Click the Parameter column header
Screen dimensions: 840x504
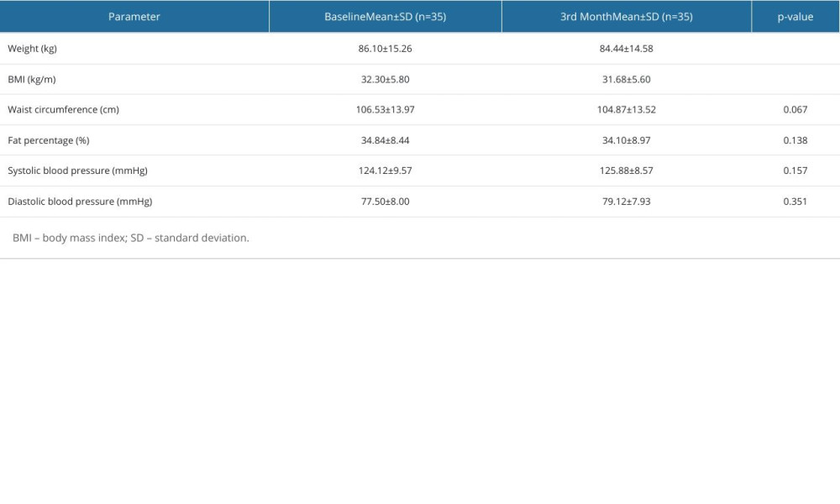point(134,17)
